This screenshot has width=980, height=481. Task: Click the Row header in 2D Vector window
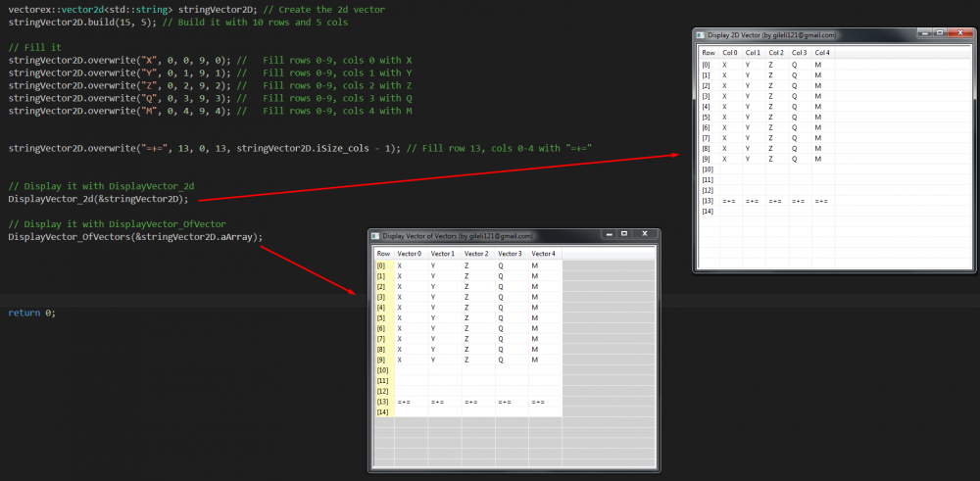708,52
